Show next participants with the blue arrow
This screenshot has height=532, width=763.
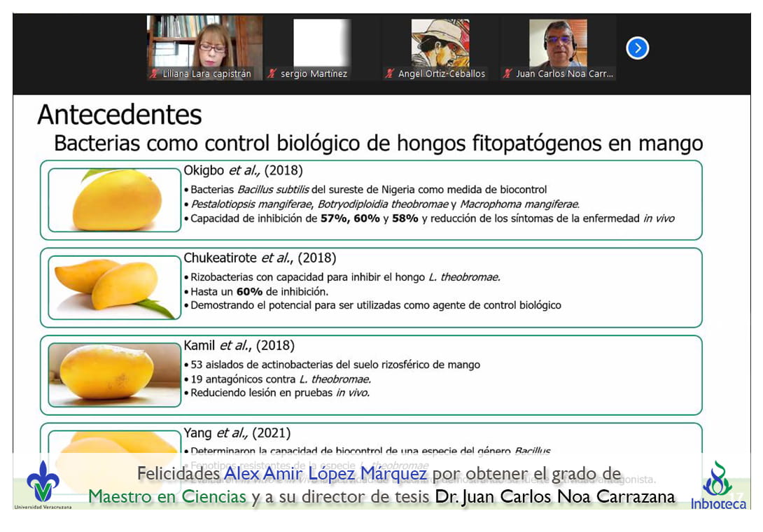(637, 48)
